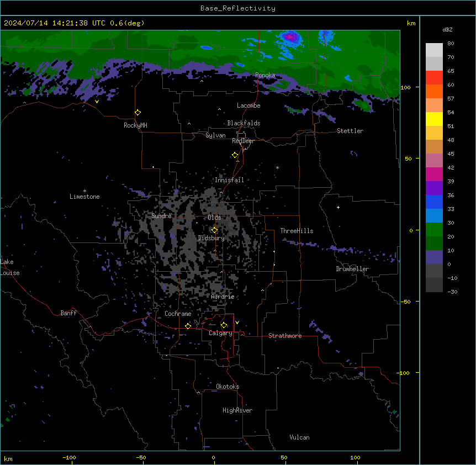This screenshot has width=476, height=465.
Task: Click the RedDeer city label
Action: pyautogui.click(x=243, y=141)
